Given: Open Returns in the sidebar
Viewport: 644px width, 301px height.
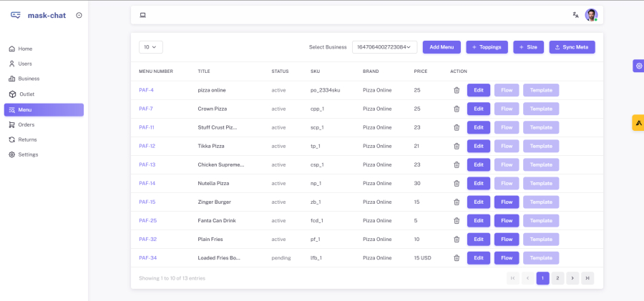Looking at the screenshot, I should [27, 139].
